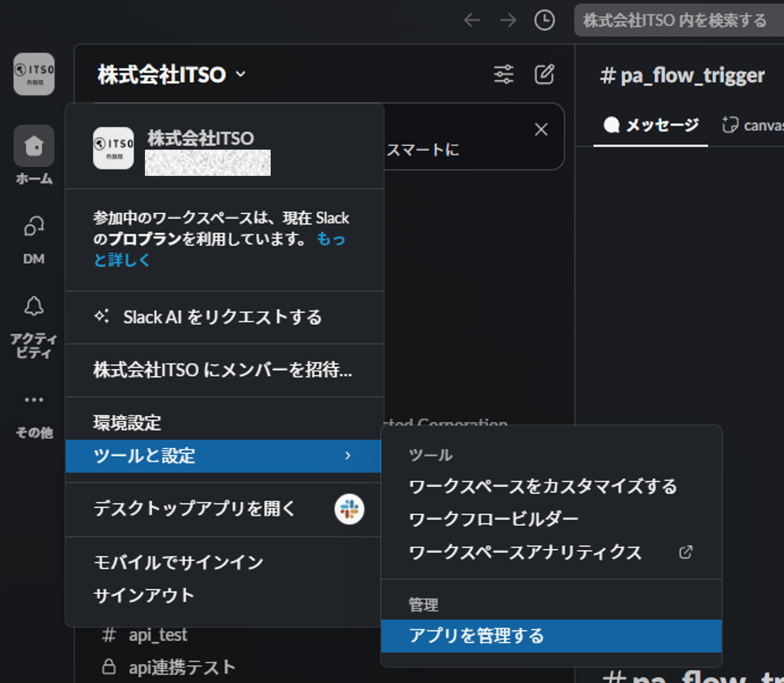Close the banner with the X button

(541, 130)
